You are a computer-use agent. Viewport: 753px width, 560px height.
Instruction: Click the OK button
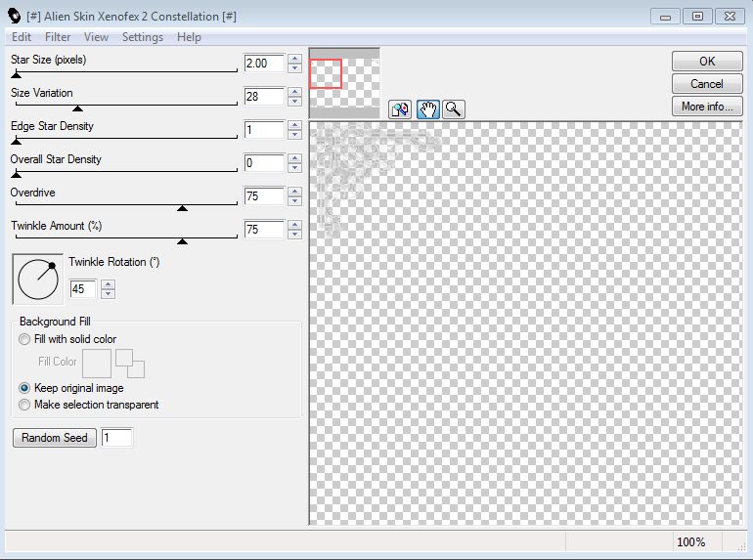pyautogui.click(x=707, y=61)
